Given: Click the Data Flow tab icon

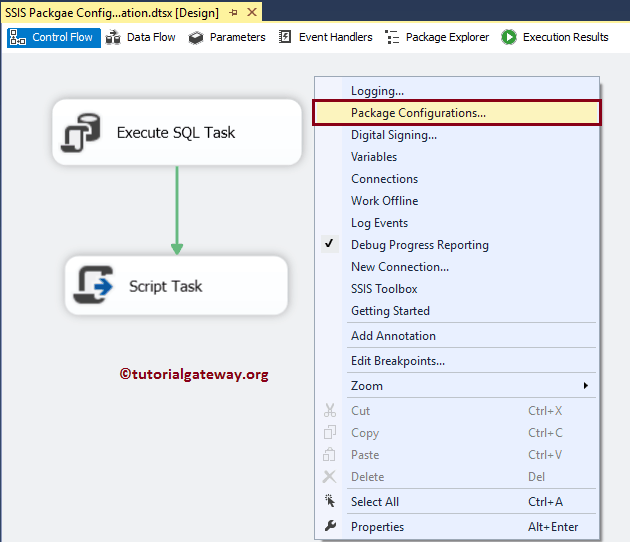Looking at the screenshot, I should pos(113,37).
